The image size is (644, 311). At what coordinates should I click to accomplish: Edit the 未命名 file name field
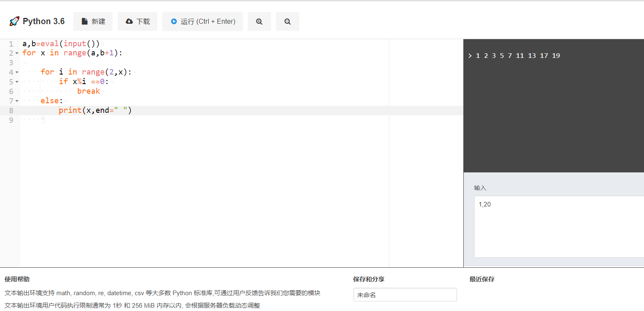coord(405,295)
